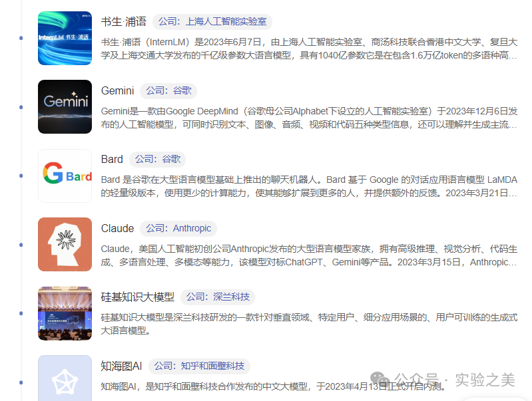
Task: Click the Claude Anthropic description text
Action: [x=309, y=255]
